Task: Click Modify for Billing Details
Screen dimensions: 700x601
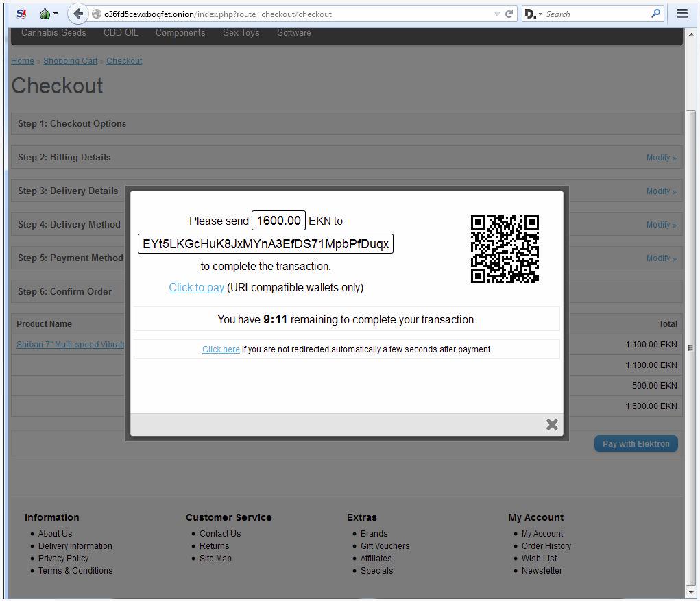Action: [661, 158]
